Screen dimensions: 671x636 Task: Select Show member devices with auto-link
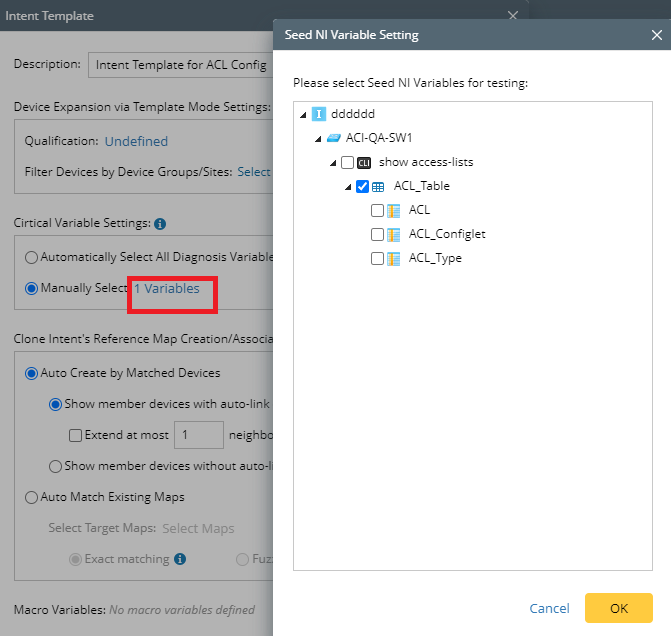tap(55, 404)
